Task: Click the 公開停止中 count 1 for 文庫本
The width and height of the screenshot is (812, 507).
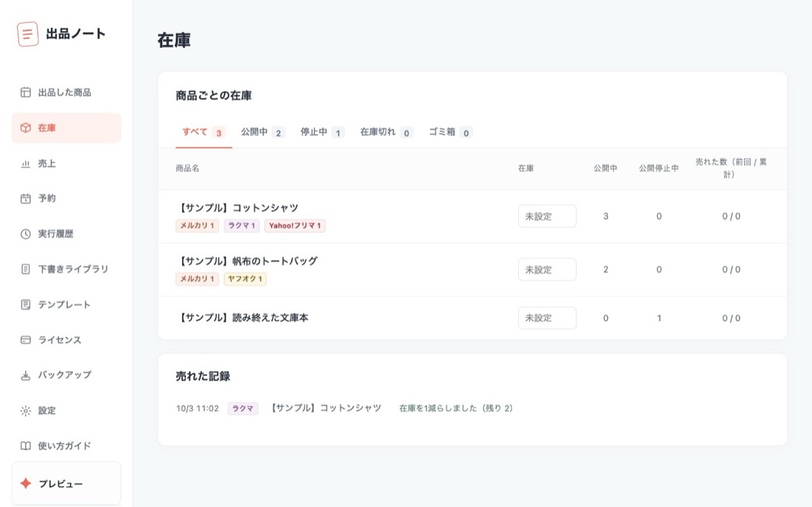Action: [x=659, y=319]
